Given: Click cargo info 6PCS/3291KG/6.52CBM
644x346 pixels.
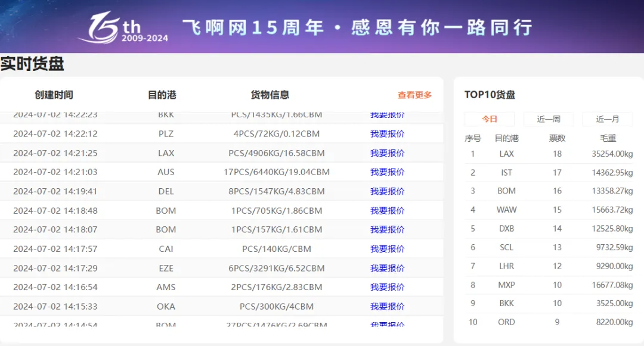Looking at the screenshot, I should tap(277, 268).
